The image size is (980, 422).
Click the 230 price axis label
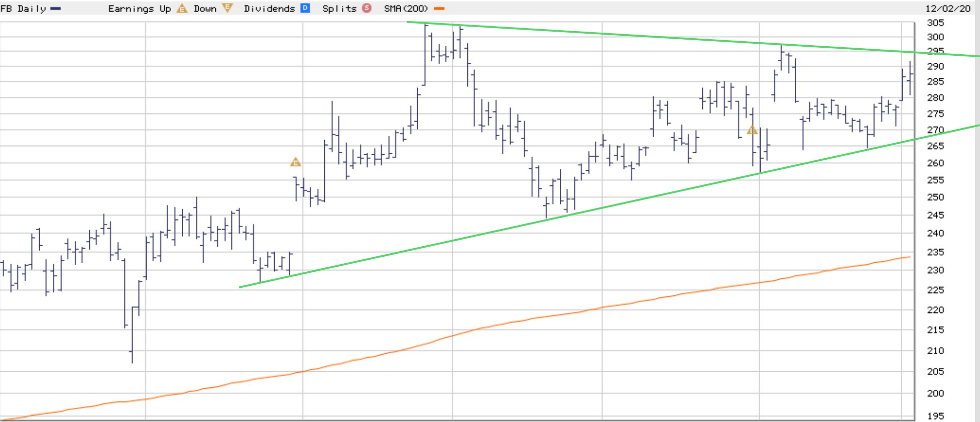(935, 270)
